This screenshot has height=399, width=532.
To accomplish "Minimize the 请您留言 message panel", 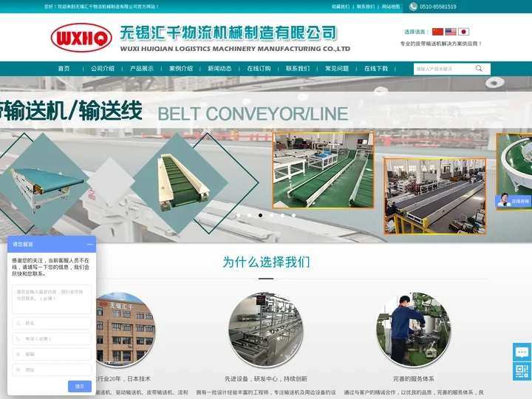I will pos(89,244).
